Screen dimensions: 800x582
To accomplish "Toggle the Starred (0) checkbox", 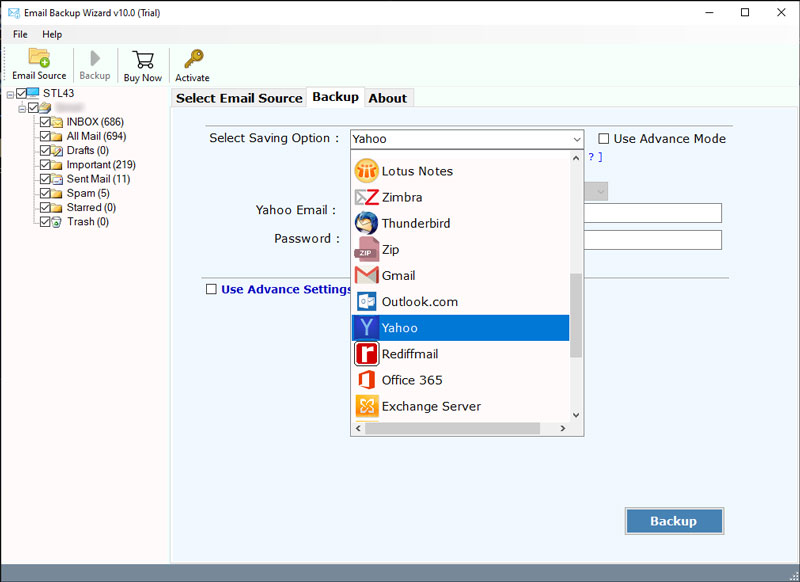I will point(45,208).
